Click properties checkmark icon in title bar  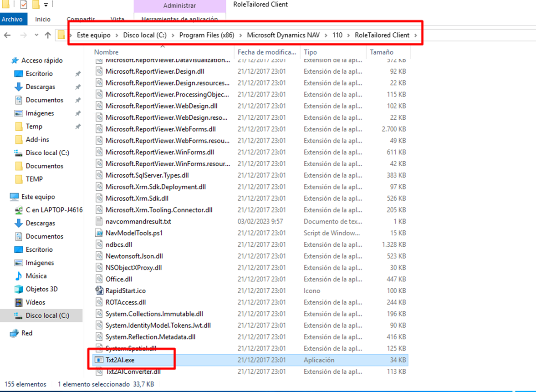[23, 5]
